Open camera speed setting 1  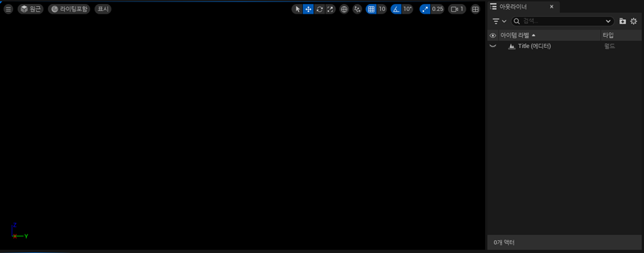(x=457, y=9)
